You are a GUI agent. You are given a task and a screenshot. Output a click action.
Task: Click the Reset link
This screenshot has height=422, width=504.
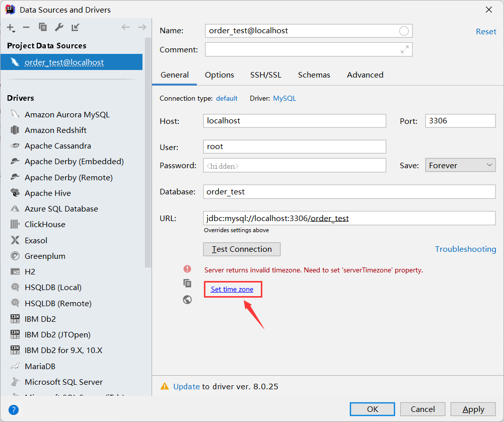pos(486,32)
